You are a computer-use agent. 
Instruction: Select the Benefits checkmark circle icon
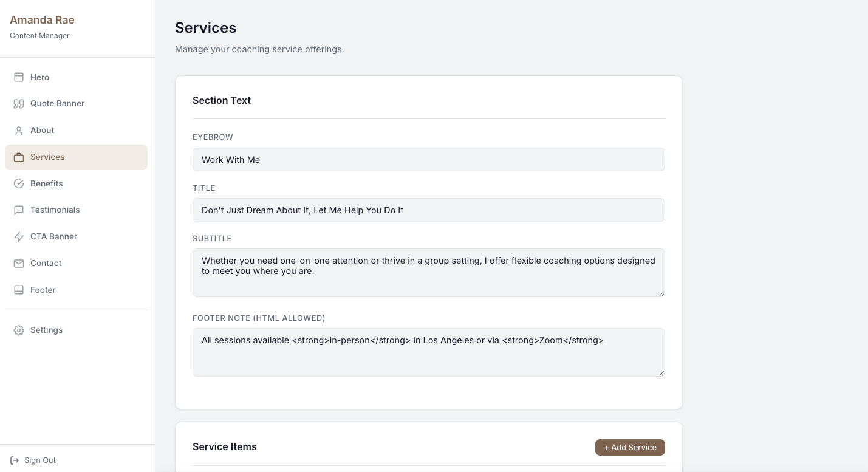19,183
